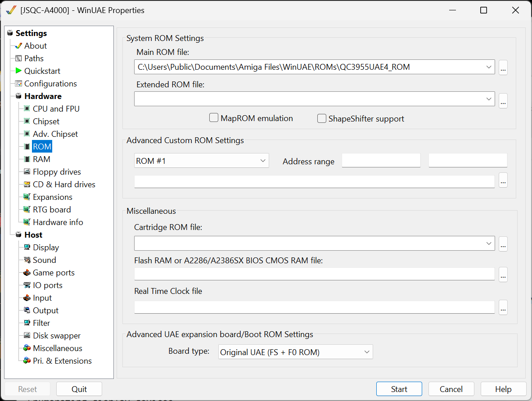This screenshot has height=401, width=532.
Task: Click the IO ports icon
Action: point(27,285)
